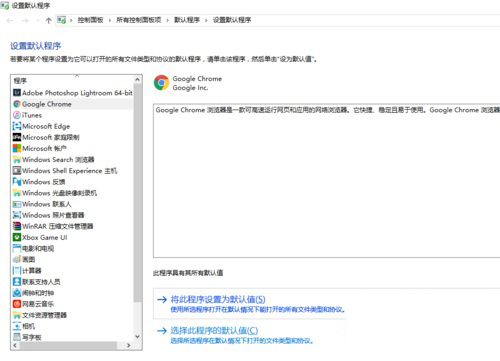Select Windows Search 浏览器 icon

point(17,159)
